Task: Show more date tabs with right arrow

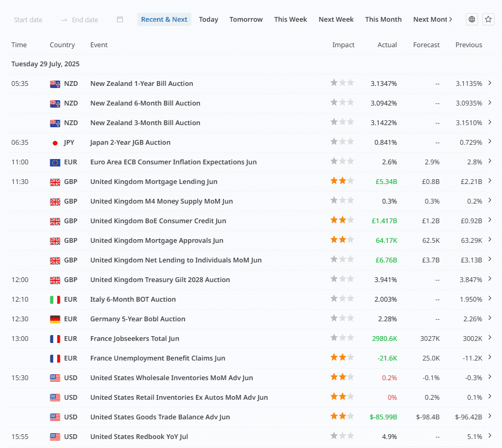Action: 451,19
